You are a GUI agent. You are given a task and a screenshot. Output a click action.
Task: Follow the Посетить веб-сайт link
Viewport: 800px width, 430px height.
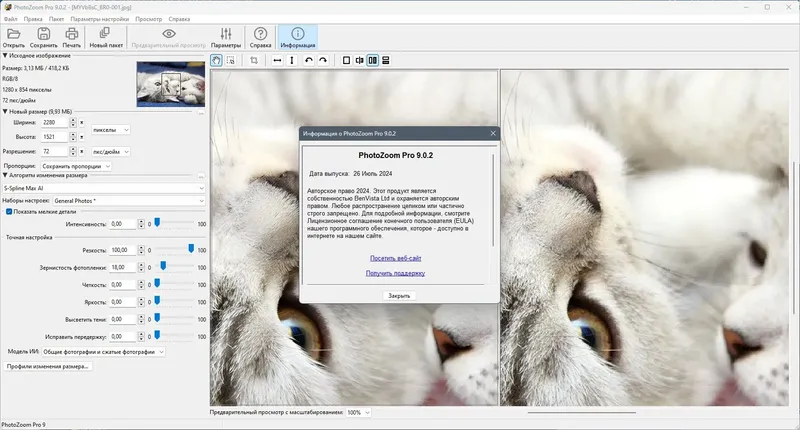(395, 258)
